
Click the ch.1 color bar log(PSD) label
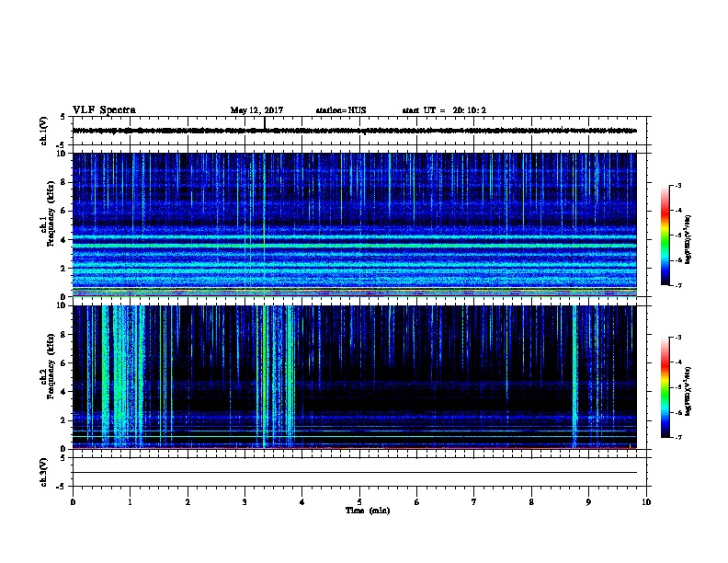[x=688, y=240]
